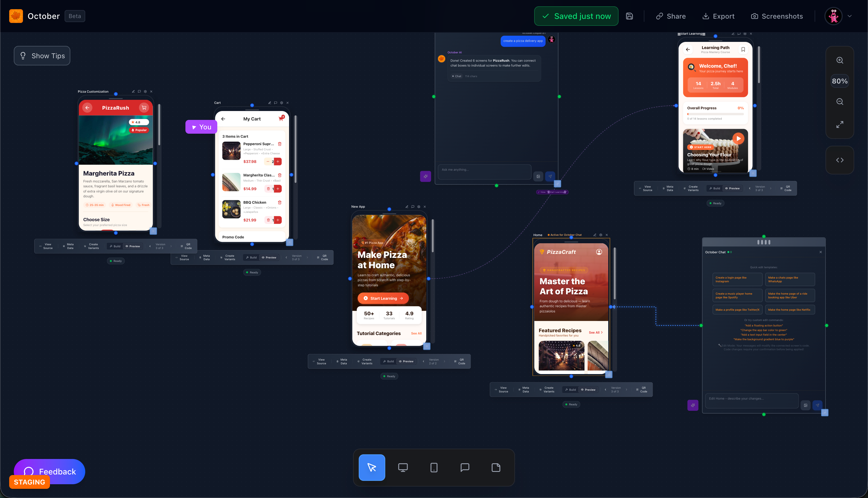Open the chat bubble tool at the bottom
Image resolution: width=868 pixels, height=498 pixels.
[x=465, y=468]
